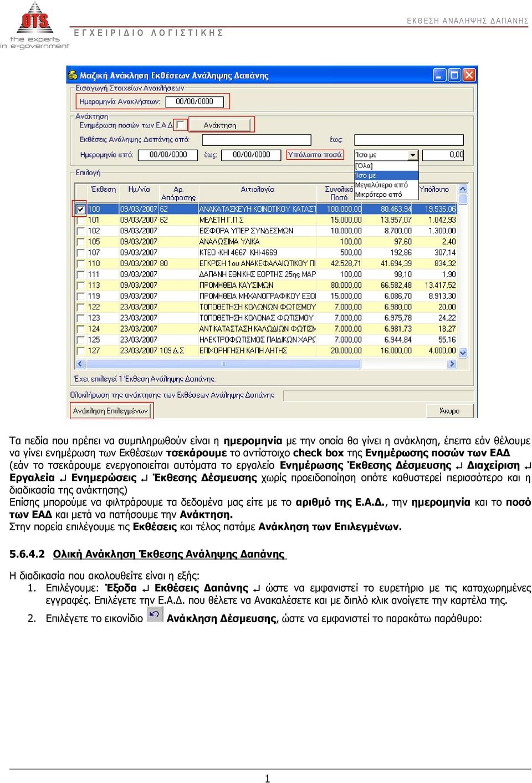Click the έως field for Εκθέσεις range
Viewport: 532px width, 783px height.
tap(408, 140)
